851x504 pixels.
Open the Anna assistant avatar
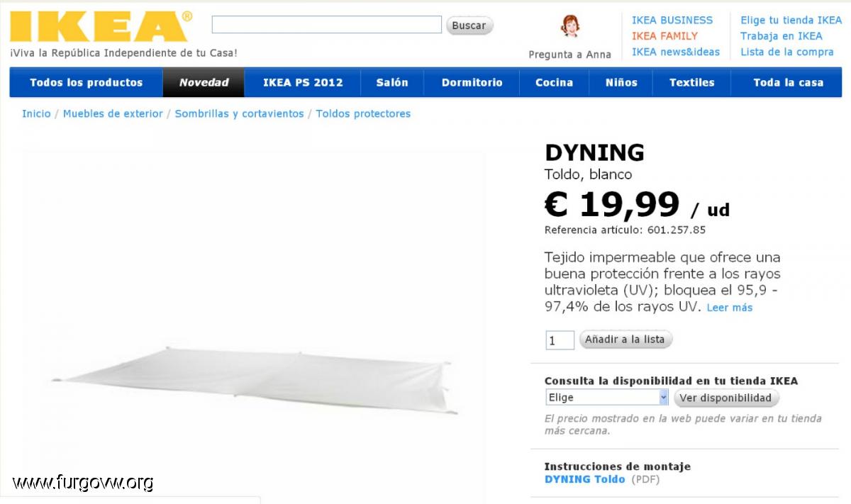point(569,27)
